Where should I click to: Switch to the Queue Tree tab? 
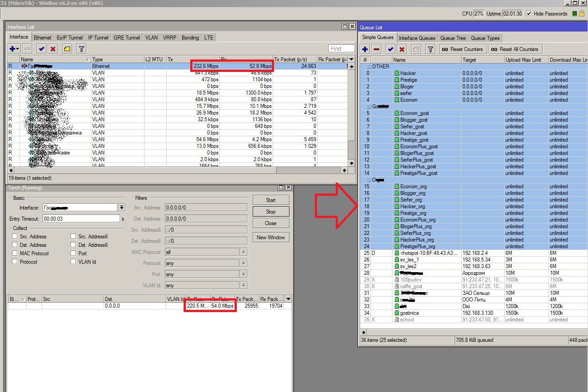(x=453, y=38)
